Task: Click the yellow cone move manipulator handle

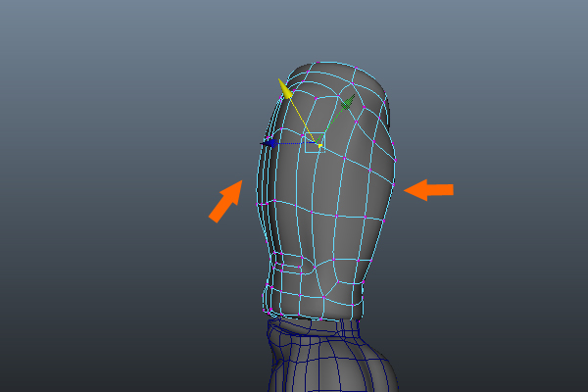Action: [x=284, y=89]
